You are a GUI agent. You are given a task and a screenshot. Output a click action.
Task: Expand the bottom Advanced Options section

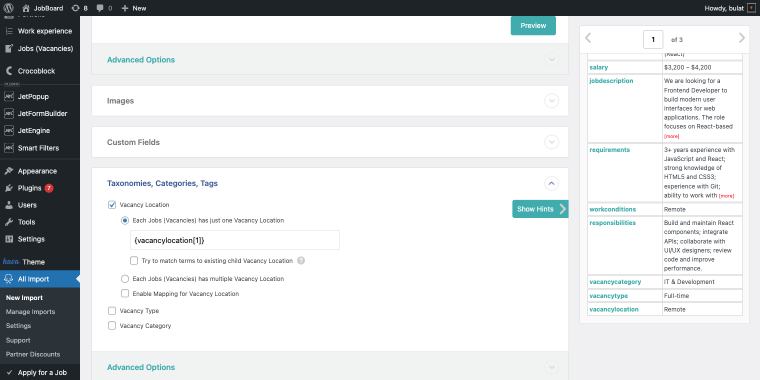pos(551,367)
